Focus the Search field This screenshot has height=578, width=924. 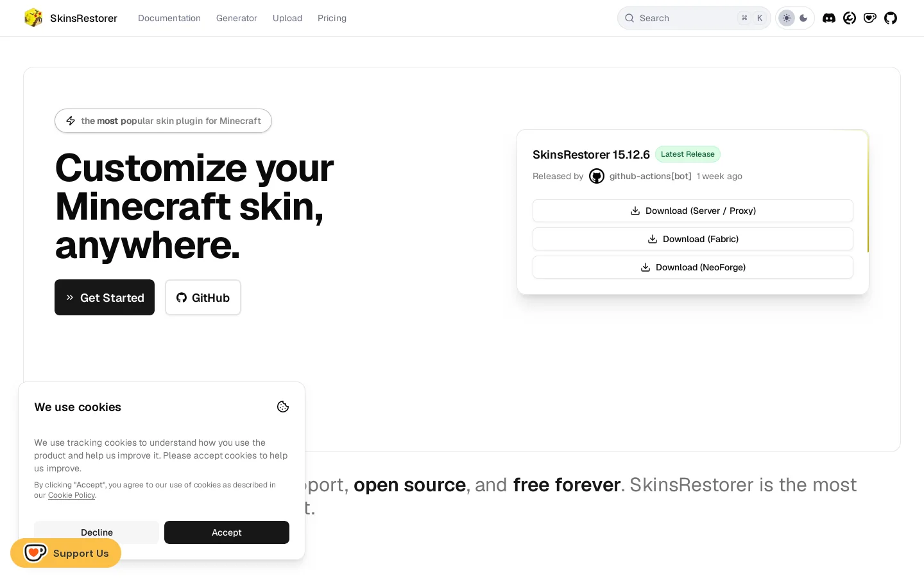(x=694, y=18)
